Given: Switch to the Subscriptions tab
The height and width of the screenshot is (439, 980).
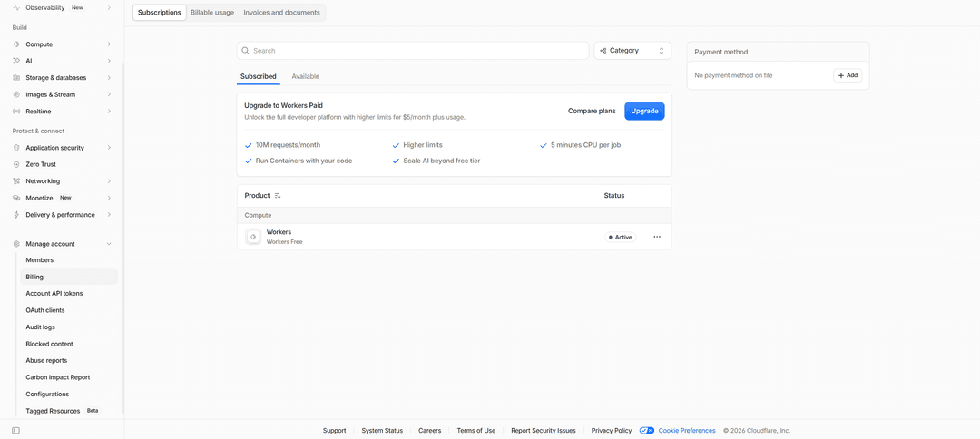Looking at the screenshot, I should (x=160, y=13).
